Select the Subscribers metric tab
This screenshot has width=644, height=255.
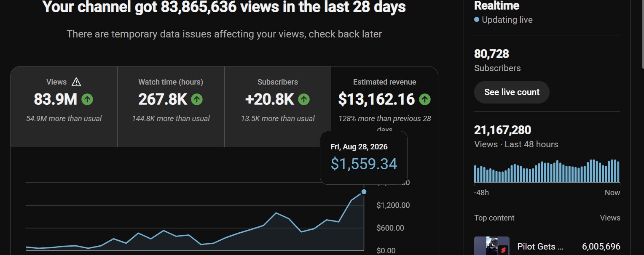[278, 107]
